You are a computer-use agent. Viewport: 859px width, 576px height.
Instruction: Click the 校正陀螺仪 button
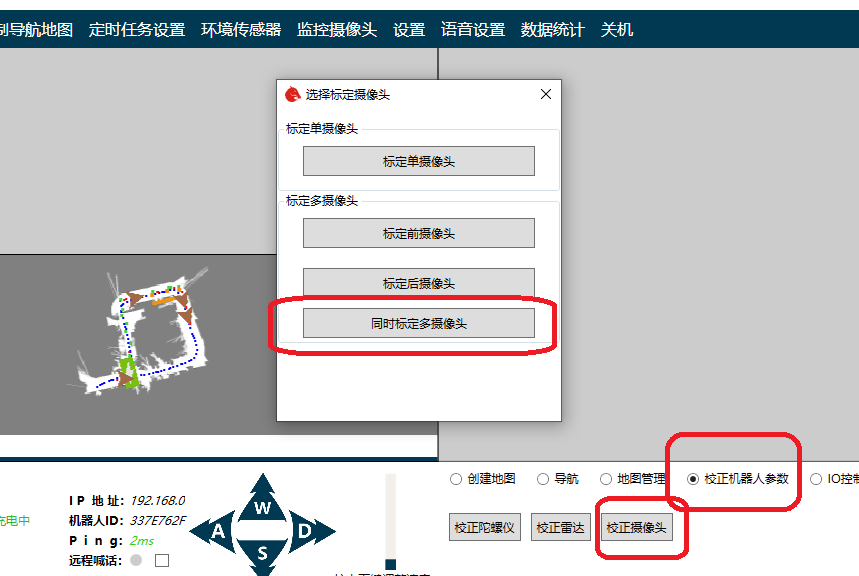(484, 527)
